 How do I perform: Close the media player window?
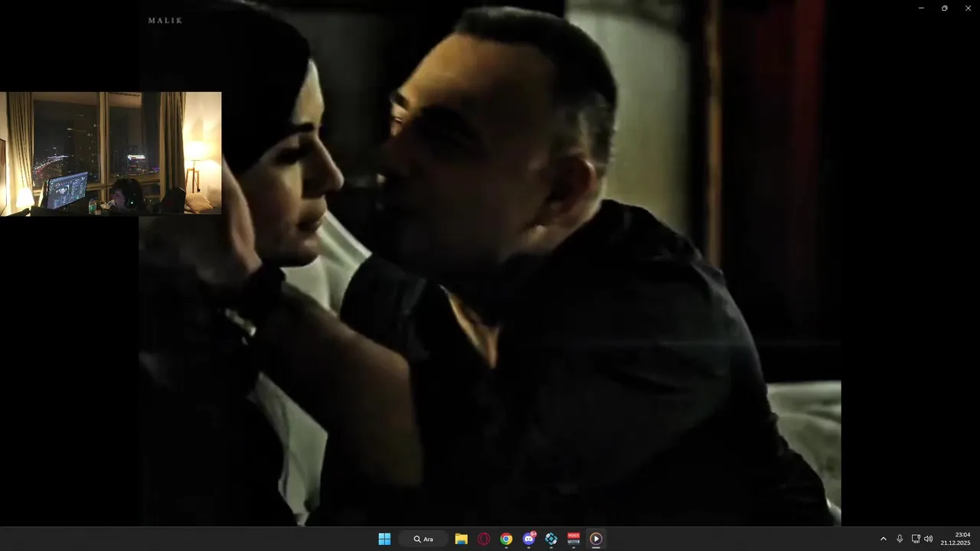[968, 8]
